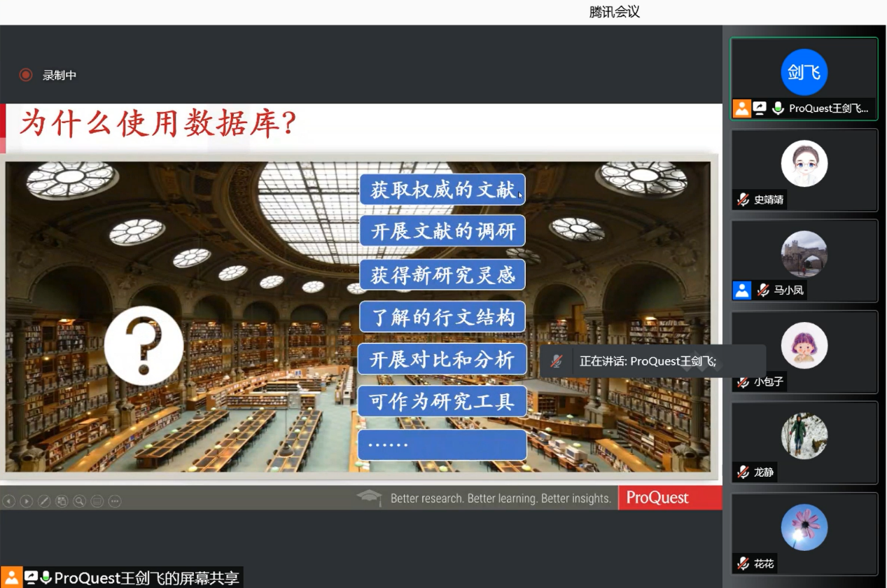Click the 获取权威的文献 blue box
The image size is (887, 588).
coord(442,190)
